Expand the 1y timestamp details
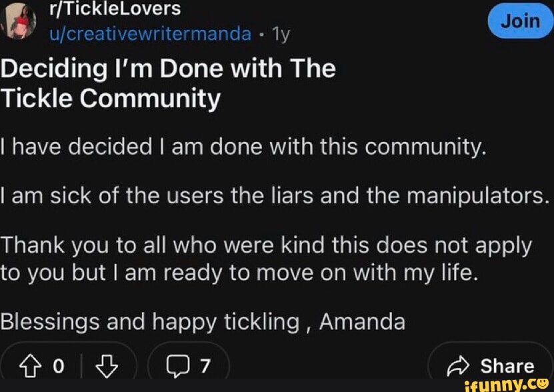This screenshot has width=554, height=392. 281,33
